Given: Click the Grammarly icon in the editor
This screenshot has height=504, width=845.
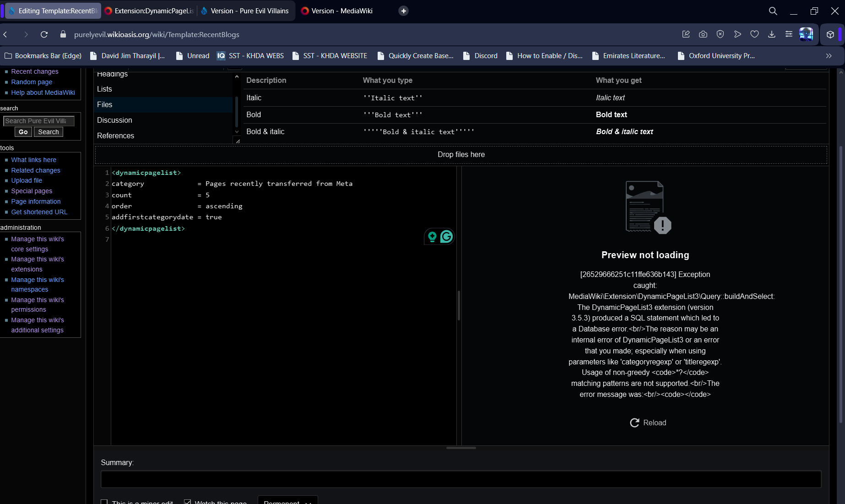Looking at the screenshot, I should pos(446,237).
